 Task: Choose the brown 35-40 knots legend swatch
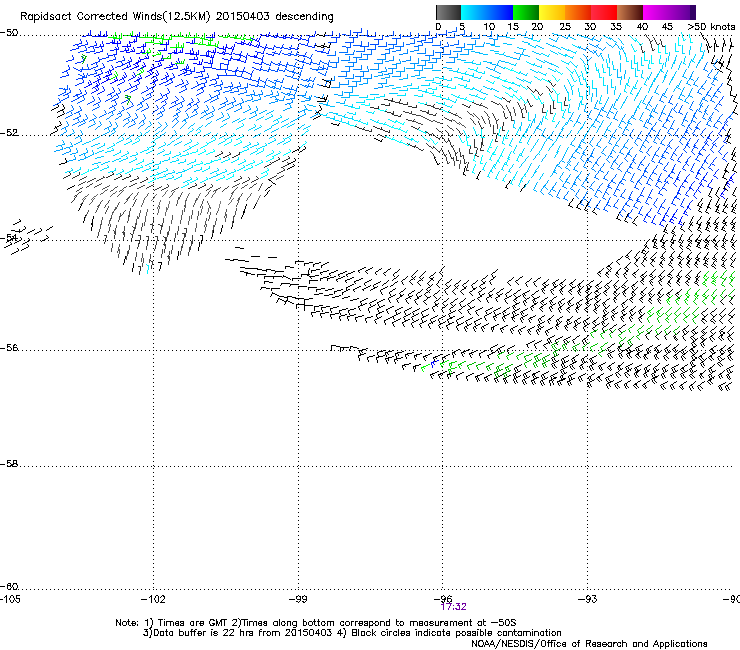(630, 12)
